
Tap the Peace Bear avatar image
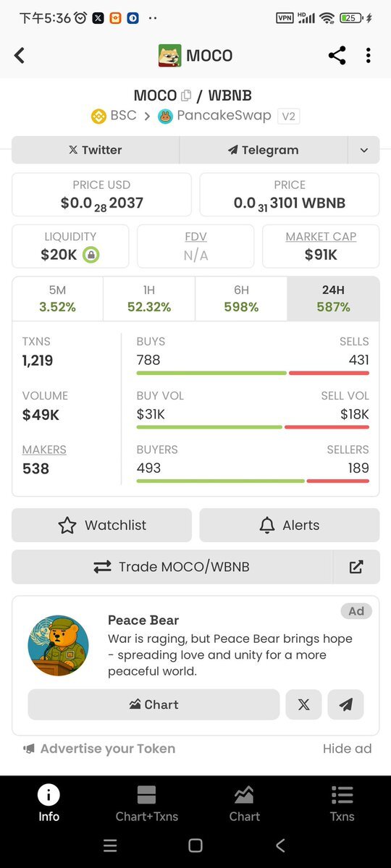tap(58, 646)
